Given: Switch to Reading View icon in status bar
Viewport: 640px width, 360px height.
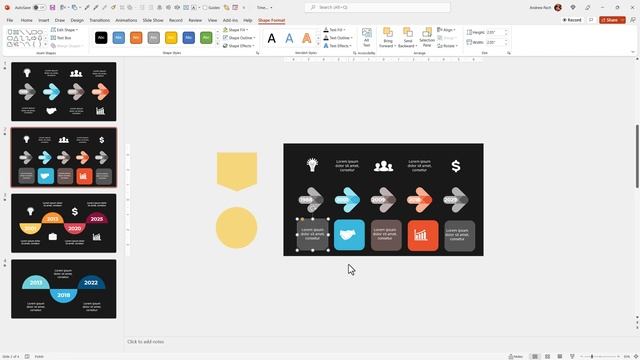Looking at the screenshot, I should tap(560, 356).
